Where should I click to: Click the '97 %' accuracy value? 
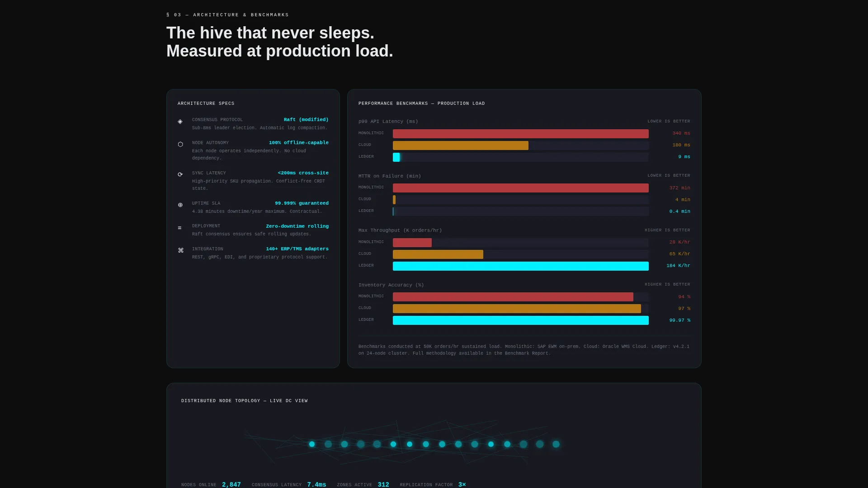684,309
